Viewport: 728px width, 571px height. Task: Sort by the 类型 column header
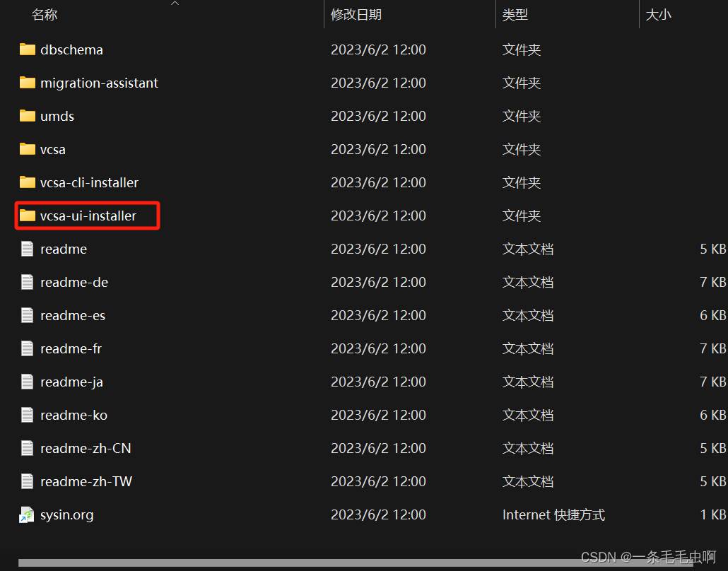pos(515,15)
